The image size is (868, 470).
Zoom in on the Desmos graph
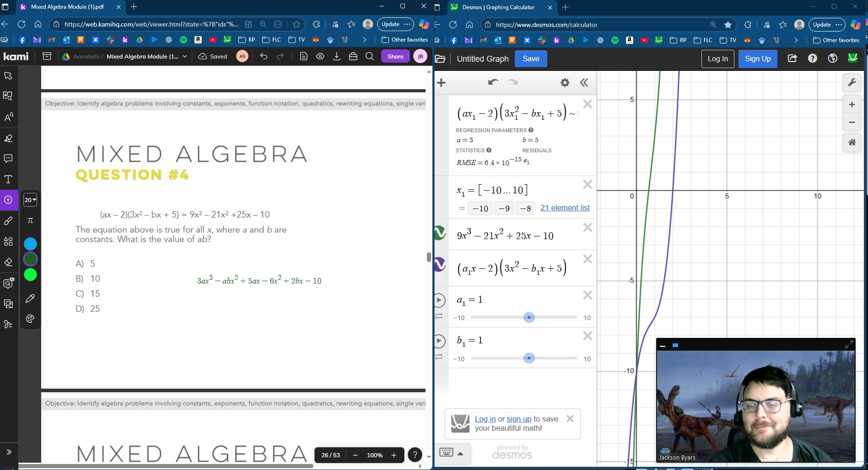coord(852,105)
